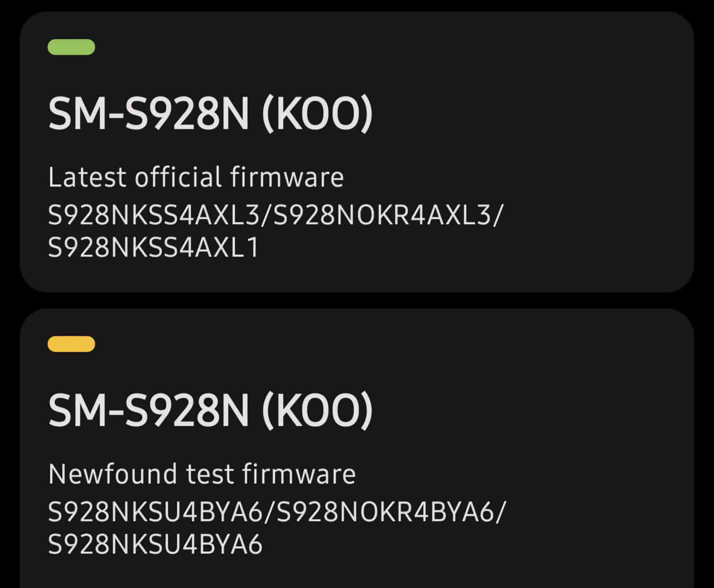Image resolution: width=714 pixels, height=588 pixels.
Task: Click the word 'test' in the second card
Action: pos(210,474)
